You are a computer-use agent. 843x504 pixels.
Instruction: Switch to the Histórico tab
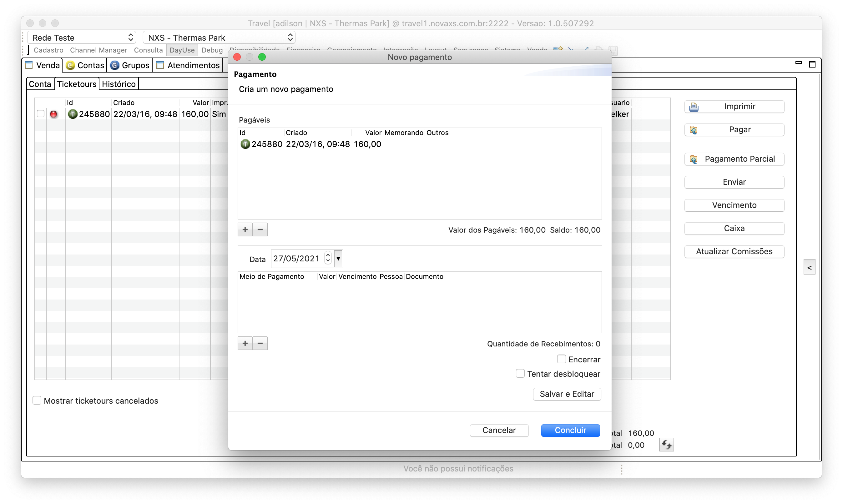pyautogui.click(x=119, y=84)
